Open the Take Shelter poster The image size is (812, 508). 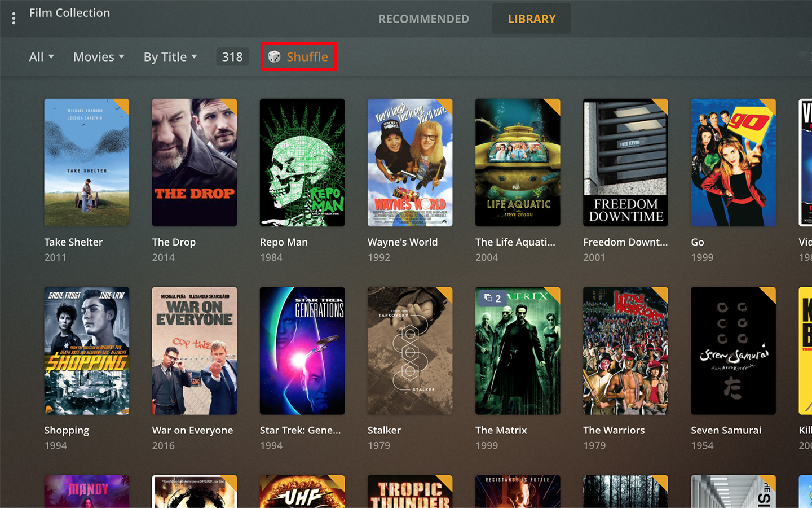tap(87, 163)
